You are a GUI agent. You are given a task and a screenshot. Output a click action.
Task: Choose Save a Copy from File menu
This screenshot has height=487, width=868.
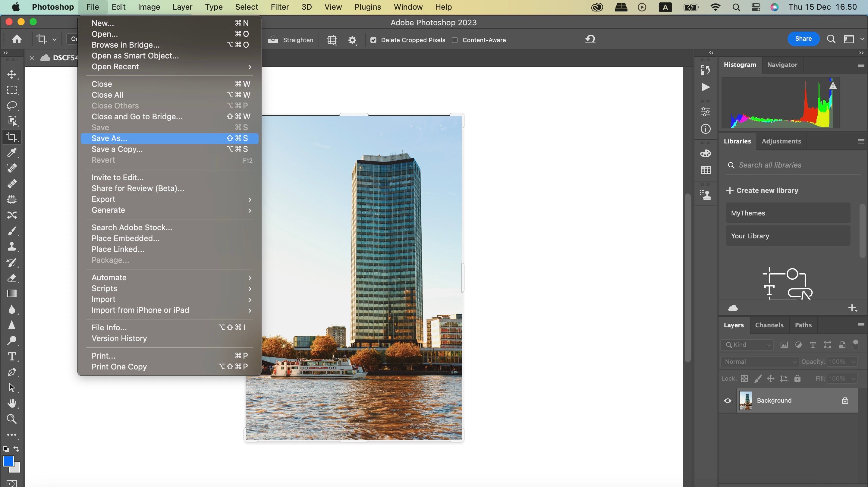[x=117, y=149]
